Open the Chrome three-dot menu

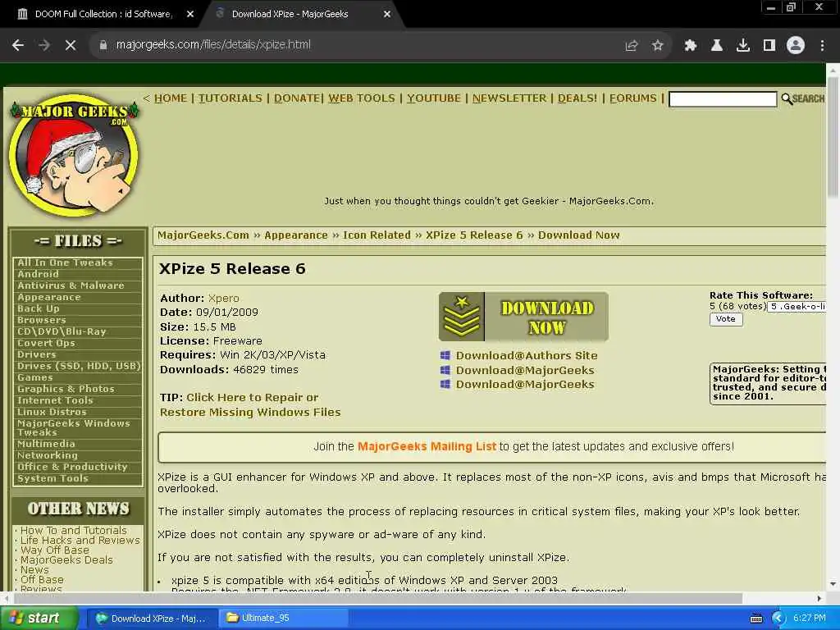pyautogui.click(x=822, y=46)
